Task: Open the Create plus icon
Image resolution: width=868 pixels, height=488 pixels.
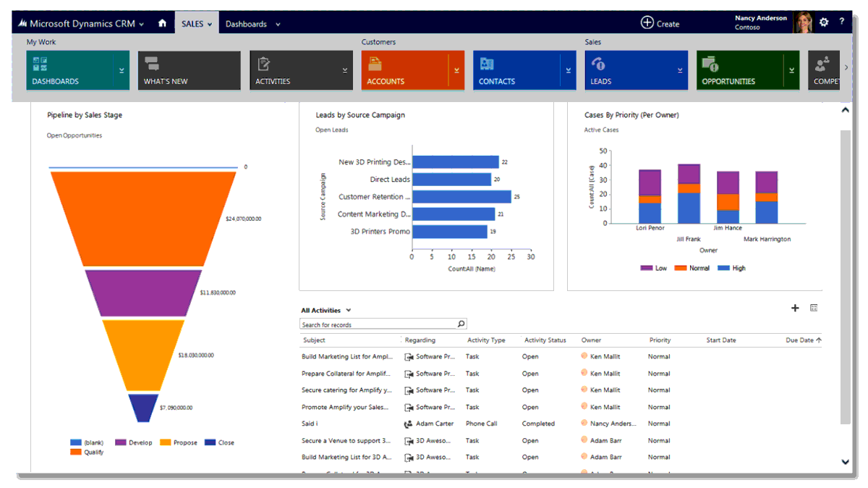Action: (x=647, y=23)
